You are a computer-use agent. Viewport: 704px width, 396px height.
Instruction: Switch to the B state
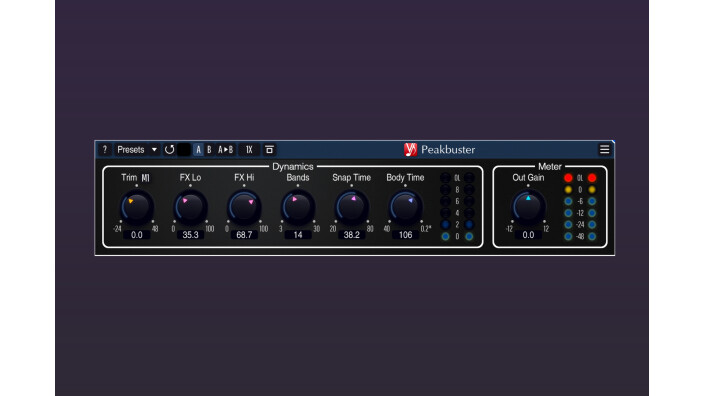tap(209, 150)
